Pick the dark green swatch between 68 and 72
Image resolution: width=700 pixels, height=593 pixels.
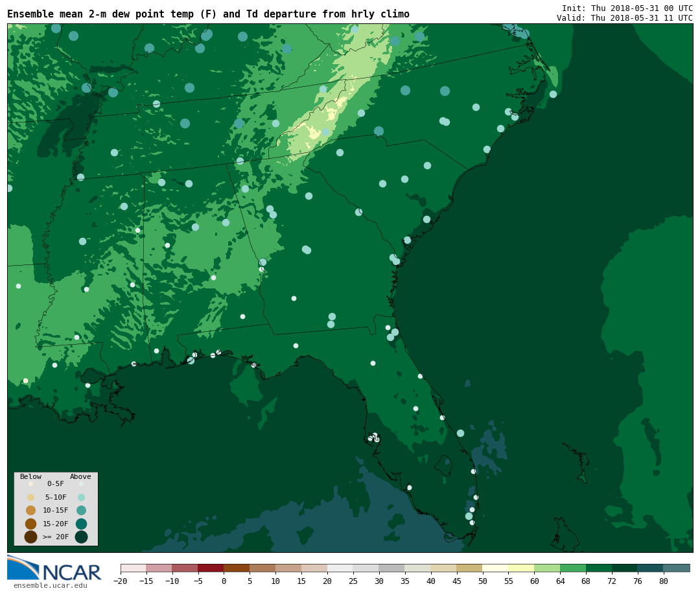pyautogui.click(x=600, y=568)
